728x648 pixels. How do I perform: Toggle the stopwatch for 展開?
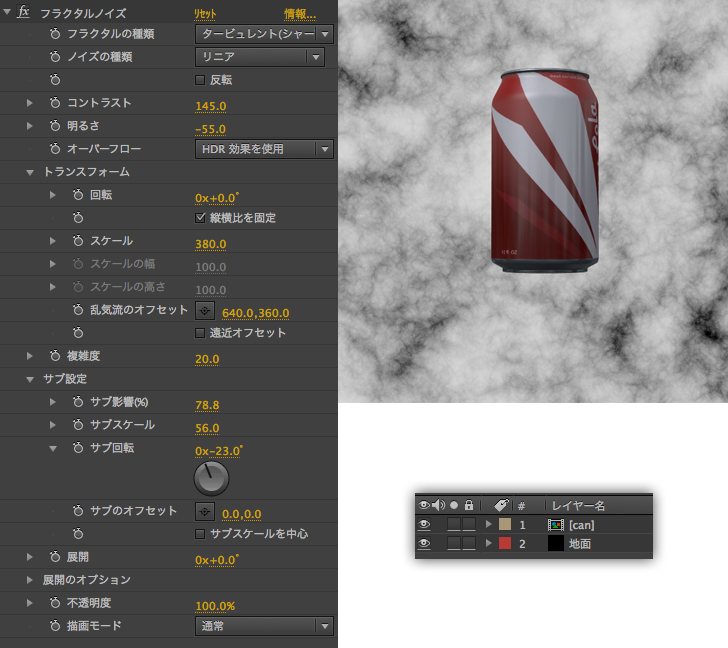tap(55, 556)
